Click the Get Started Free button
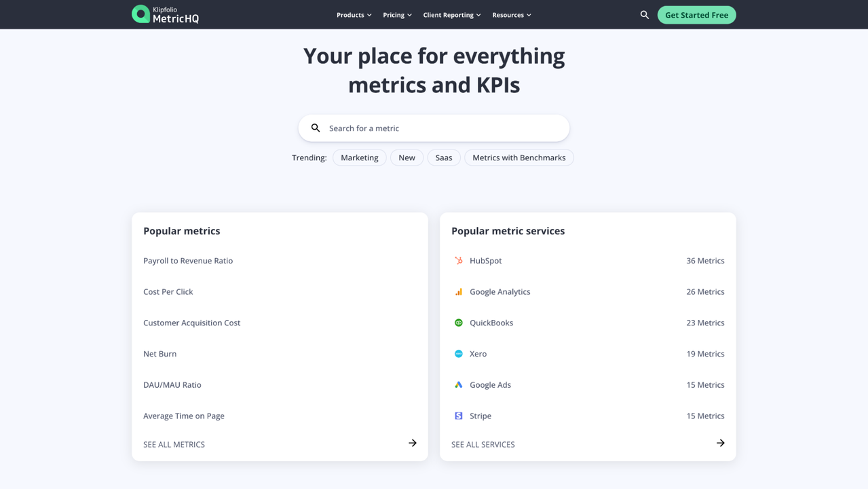 697,15
